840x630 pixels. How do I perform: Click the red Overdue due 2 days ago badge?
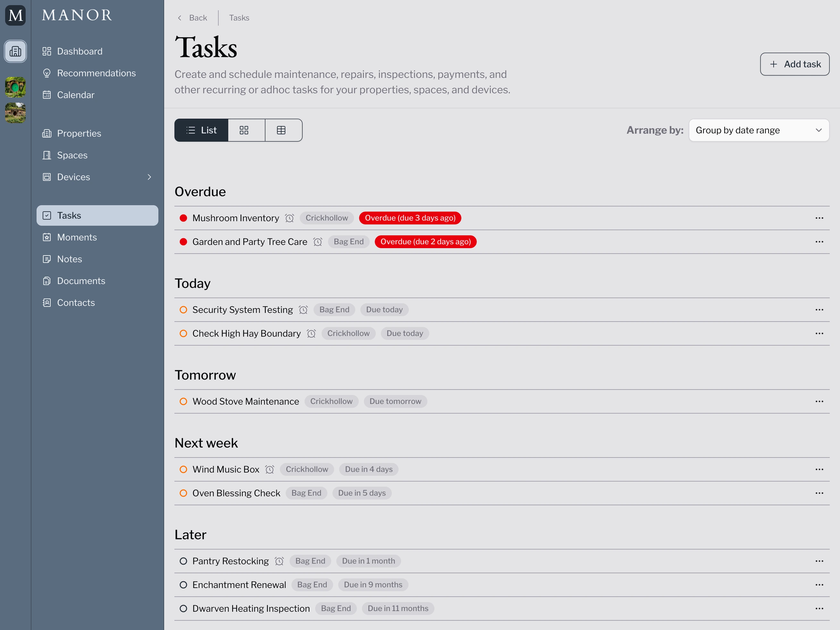point(425,242)
